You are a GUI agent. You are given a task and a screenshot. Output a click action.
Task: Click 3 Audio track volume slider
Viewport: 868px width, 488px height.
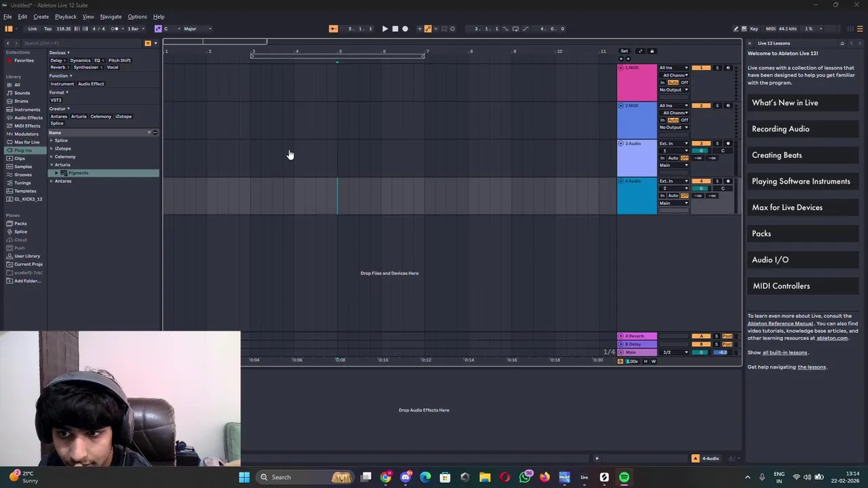(701, 150)
